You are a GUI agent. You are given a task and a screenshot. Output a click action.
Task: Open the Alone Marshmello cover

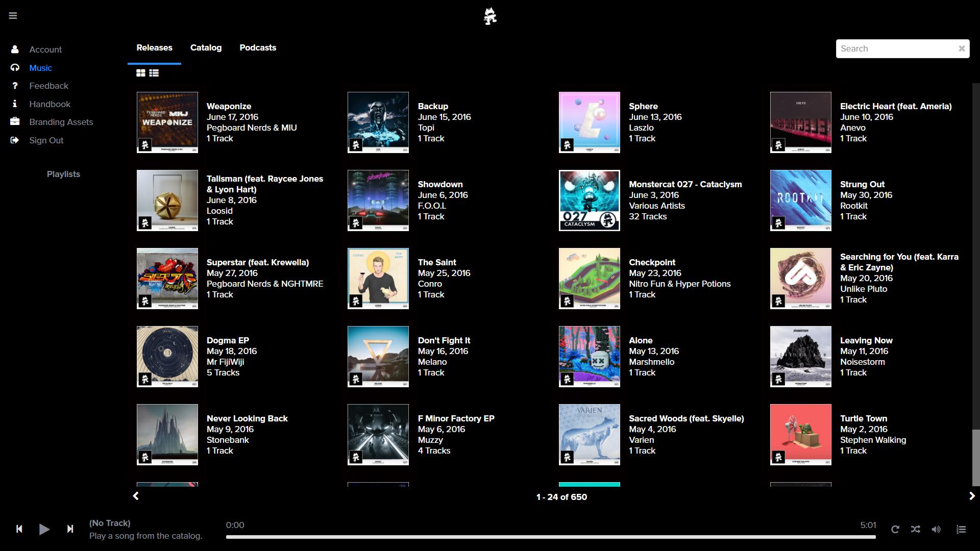tap(590, 357)
